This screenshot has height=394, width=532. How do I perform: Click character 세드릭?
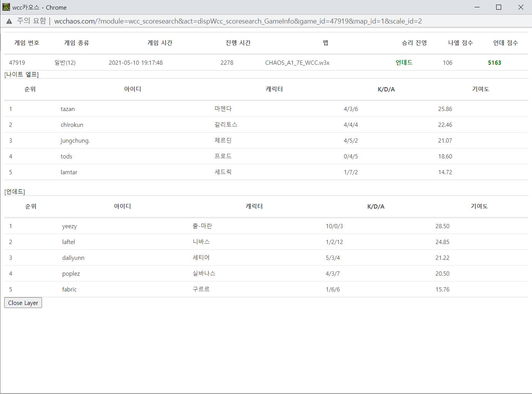point(223,172)
